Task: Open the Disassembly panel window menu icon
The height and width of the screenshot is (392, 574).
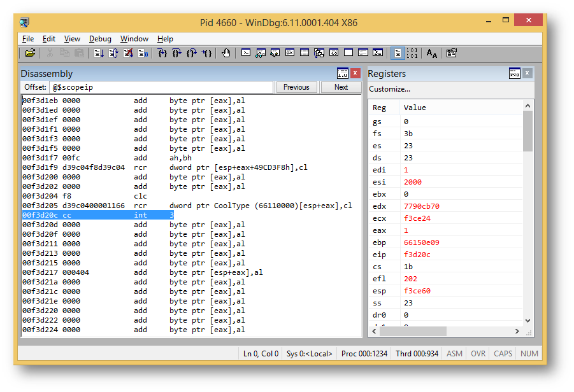Action: pyautogui.click(x=343, y=74)
